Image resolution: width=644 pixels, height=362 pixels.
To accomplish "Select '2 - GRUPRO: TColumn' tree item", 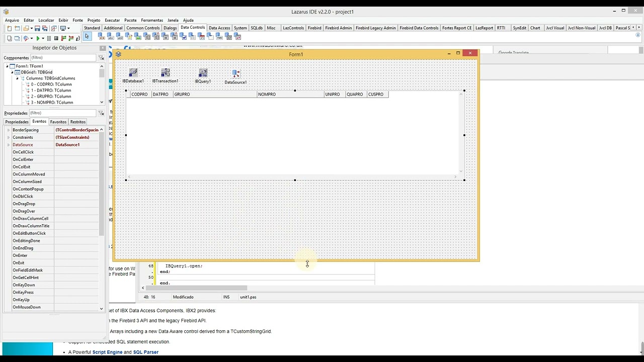I will coord(51,97).
